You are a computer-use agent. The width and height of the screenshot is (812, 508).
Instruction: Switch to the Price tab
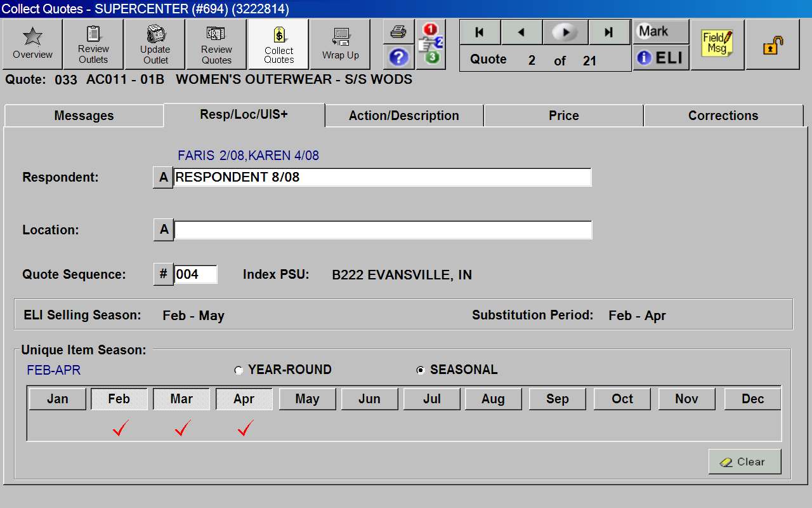563,116
